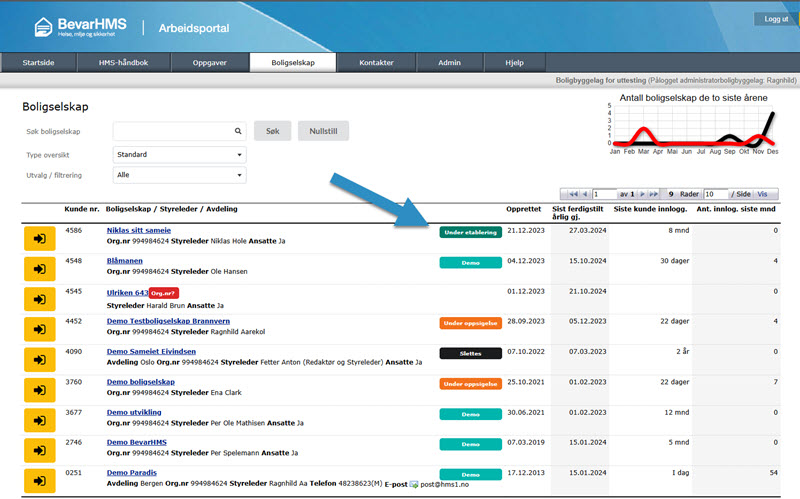Click the yellow login icon beside Blåmanen
This screenshot has height=499, width=800.
point(39,268)
